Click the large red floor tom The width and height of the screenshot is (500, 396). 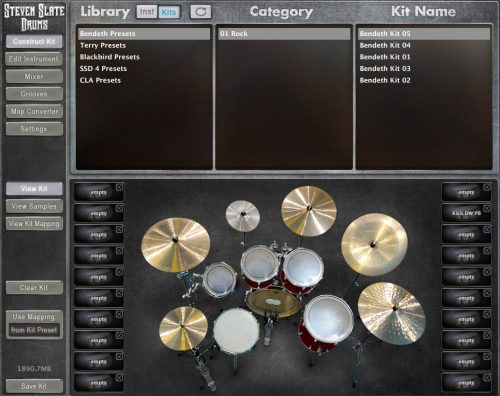pyautogui.click(x=327, y=322)
